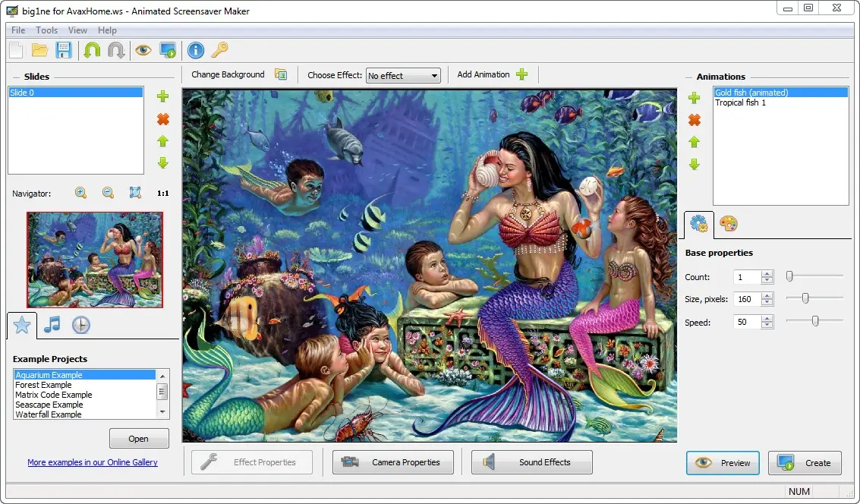
Task: Zoom in with the Navigator magnifier
Action: point(80,193)
